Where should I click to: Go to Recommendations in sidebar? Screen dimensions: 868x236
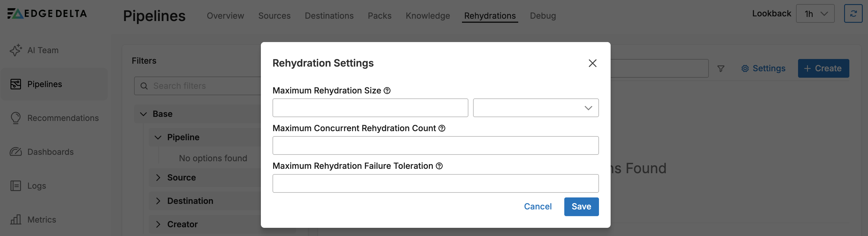click(63, 118)
